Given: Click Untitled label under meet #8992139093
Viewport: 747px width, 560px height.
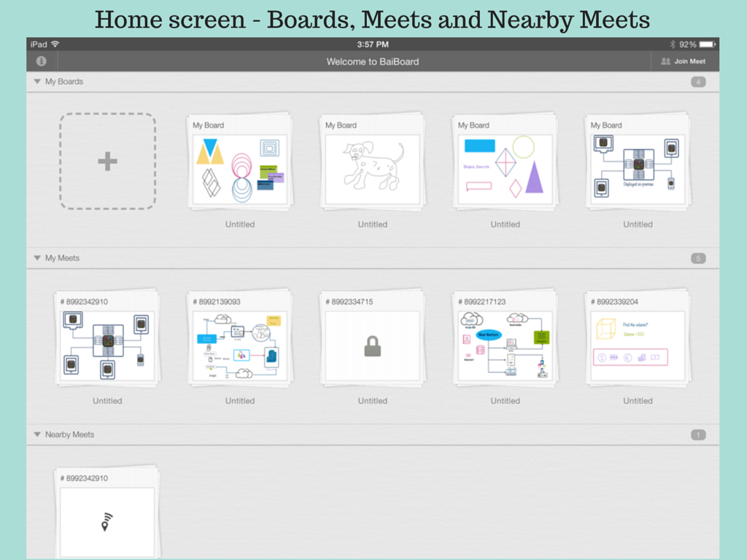Looking at the screenshot, I should point(240,401).
